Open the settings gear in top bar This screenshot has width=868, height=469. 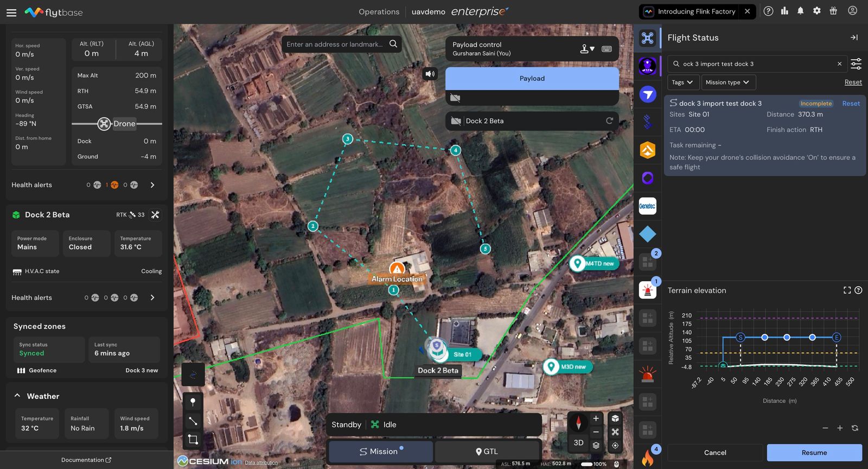[816, 11]
